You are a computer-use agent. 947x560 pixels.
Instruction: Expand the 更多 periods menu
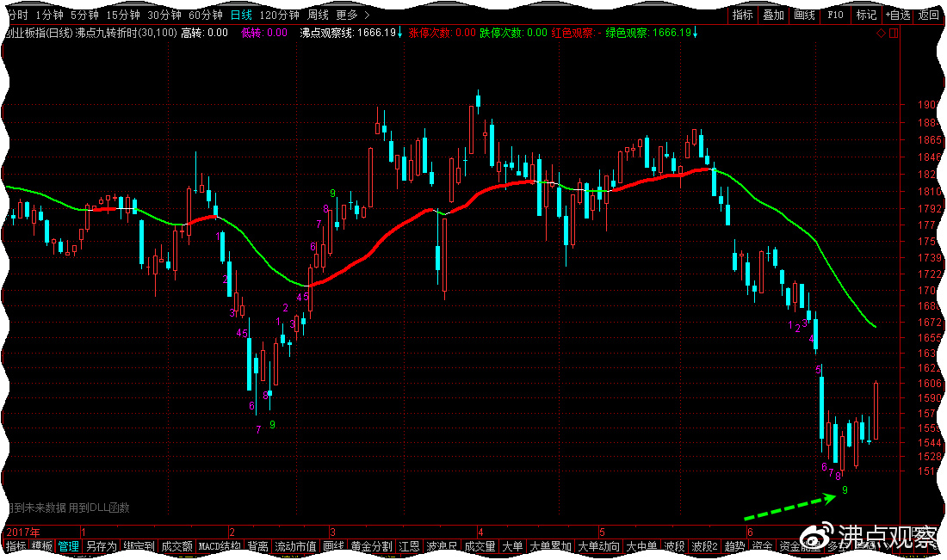coord(353,15)
